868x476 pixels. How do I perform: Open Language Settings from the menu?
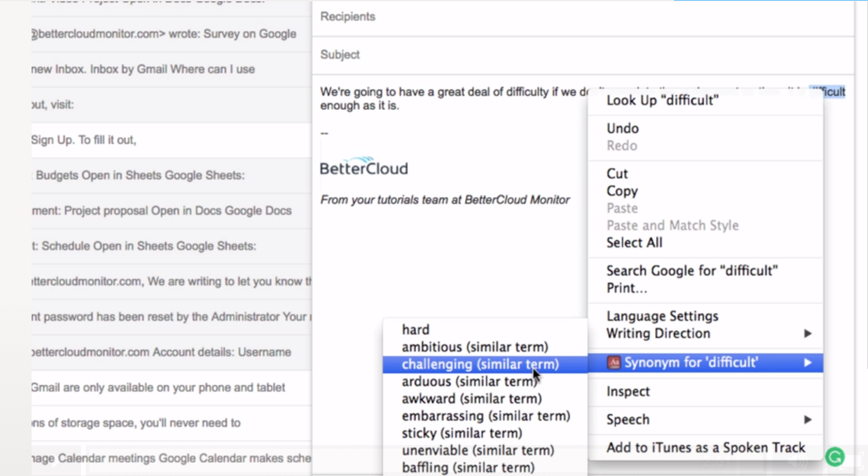point(705,316)
